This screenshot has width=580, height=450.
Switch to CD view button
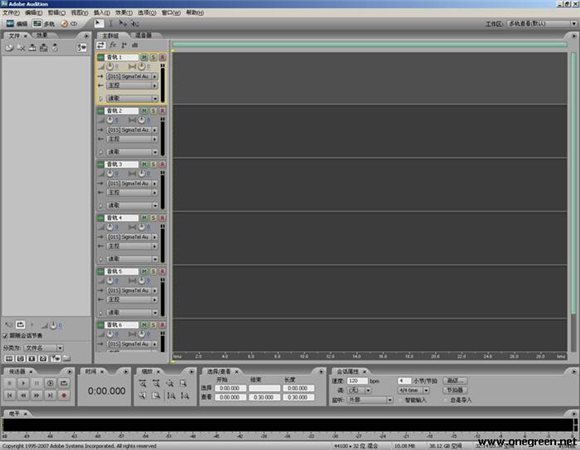click(x=69, y=24)
